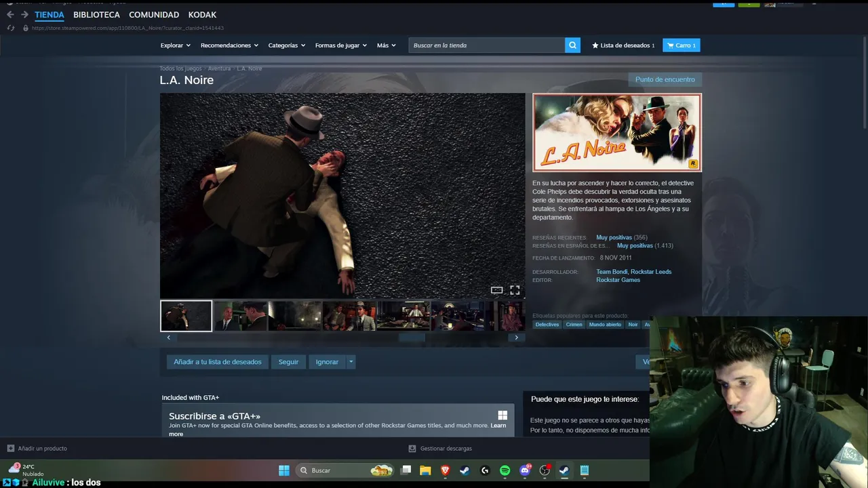Open the Windows Start menu
The height and width of the screenshot is (488, 868).
(284, 470)
